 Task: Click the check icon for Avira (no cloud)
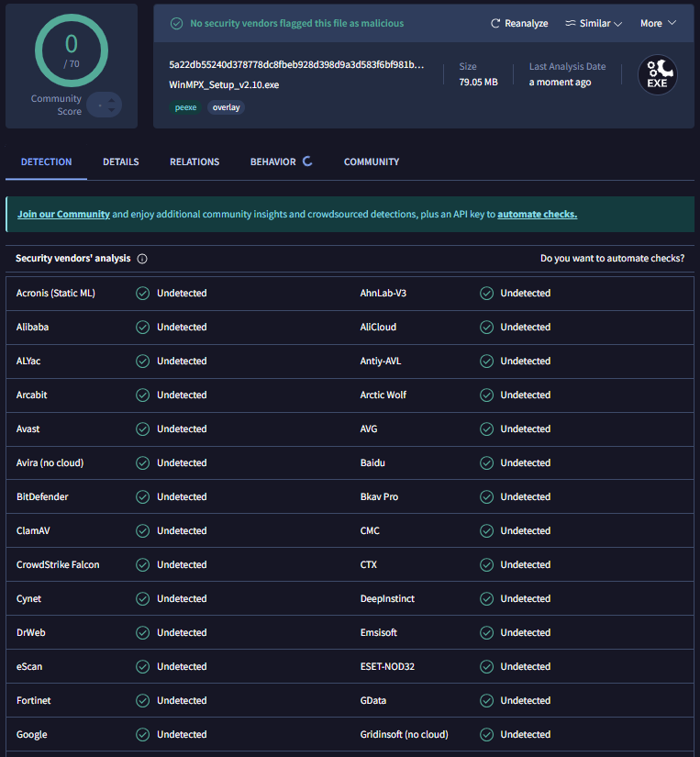point(142,463)
